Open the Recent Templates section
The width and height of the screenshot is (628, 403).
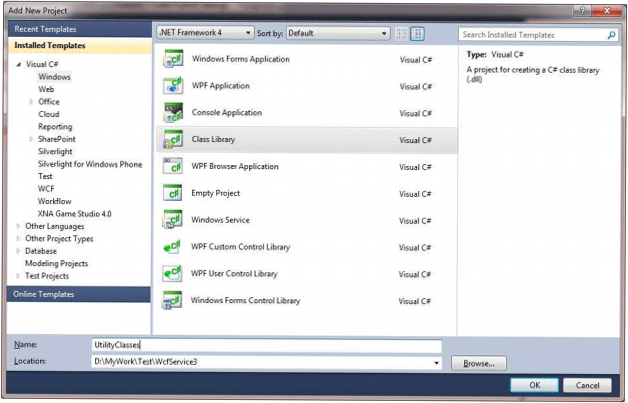(x=79, y=29)
